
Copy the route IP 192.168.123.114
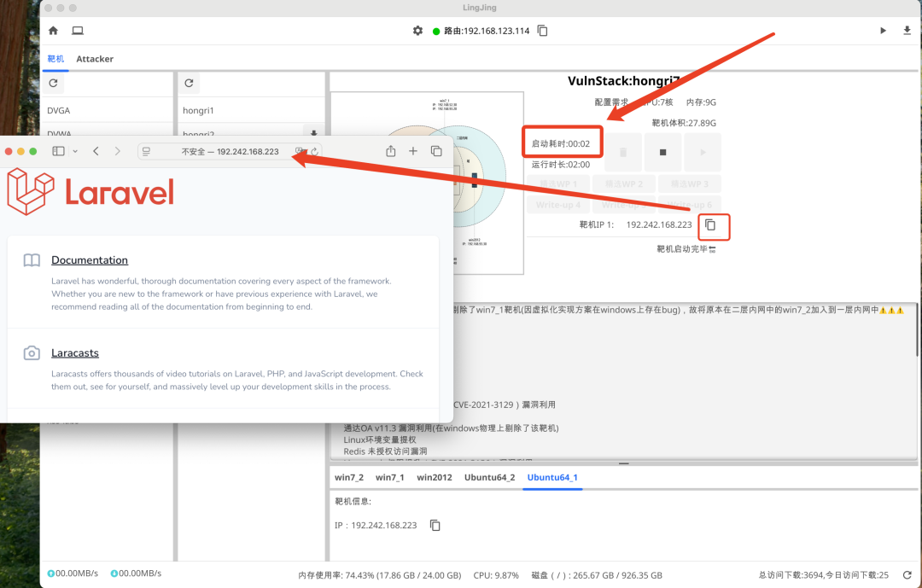coord(543,31)
